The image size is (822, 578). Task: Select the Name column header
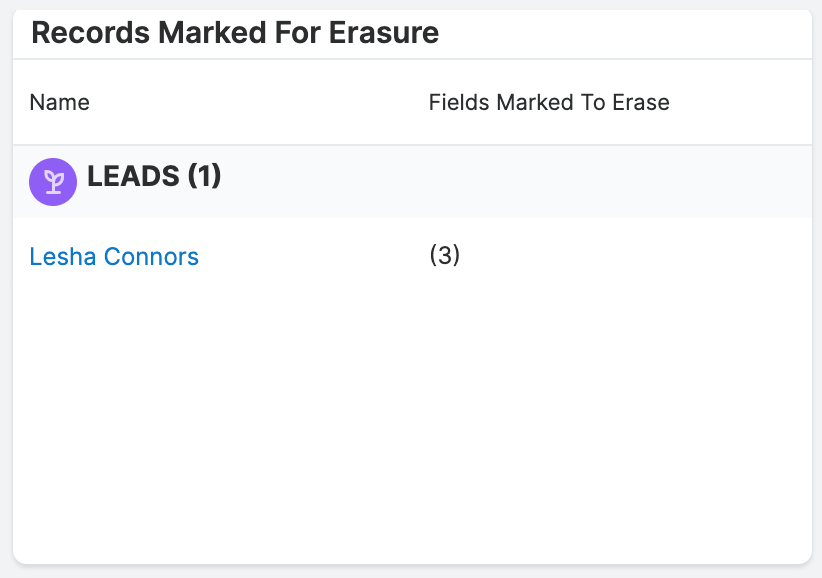59,102
